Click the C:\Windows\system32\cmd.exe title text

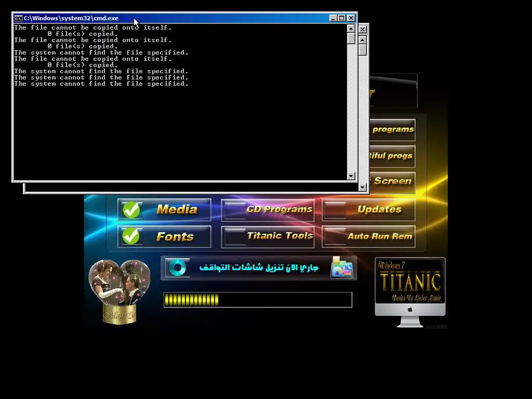click(71, 18)
